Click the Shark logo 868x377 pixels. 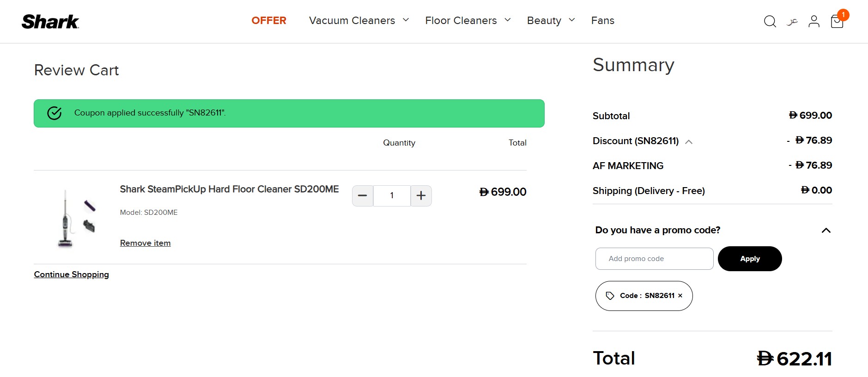coord(50,21)
